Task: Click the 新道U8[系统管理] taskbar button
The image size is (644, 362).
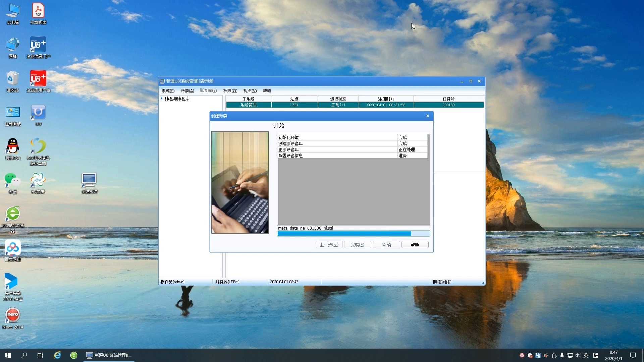Action: pos(110,355)
